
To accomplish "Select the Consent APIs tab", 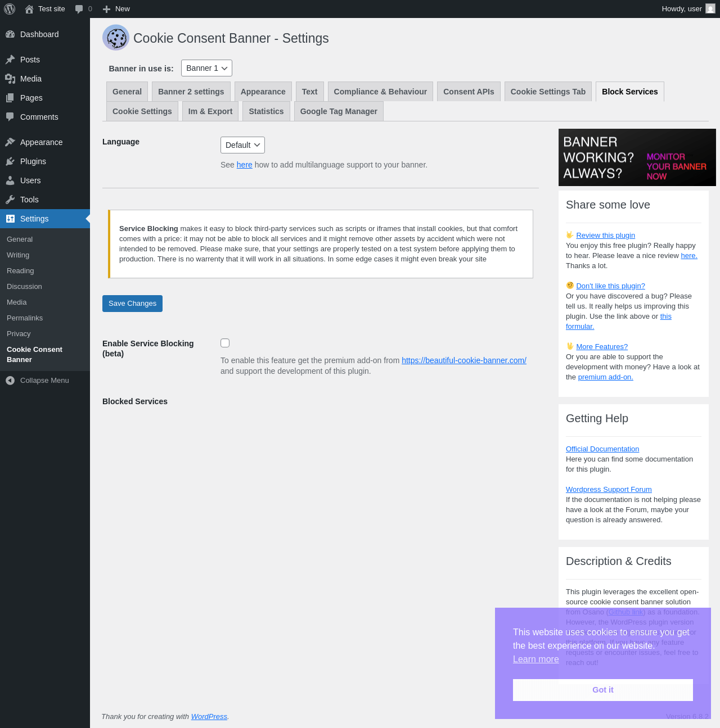I will tap(469, 92).
